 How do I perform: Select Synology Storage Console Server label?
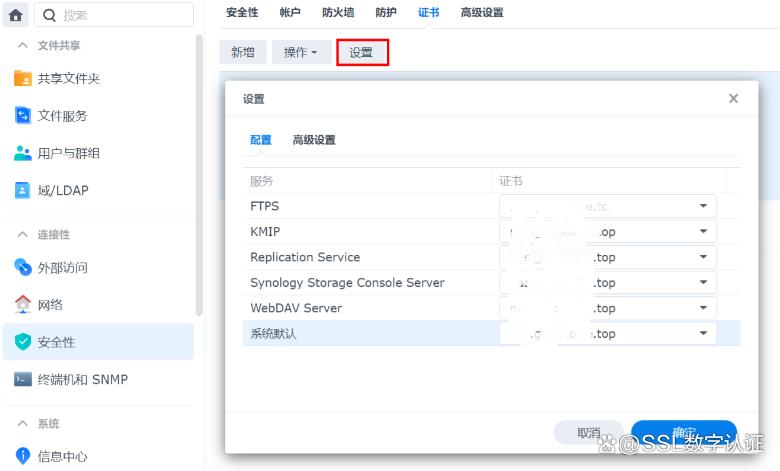coord(347,283)
